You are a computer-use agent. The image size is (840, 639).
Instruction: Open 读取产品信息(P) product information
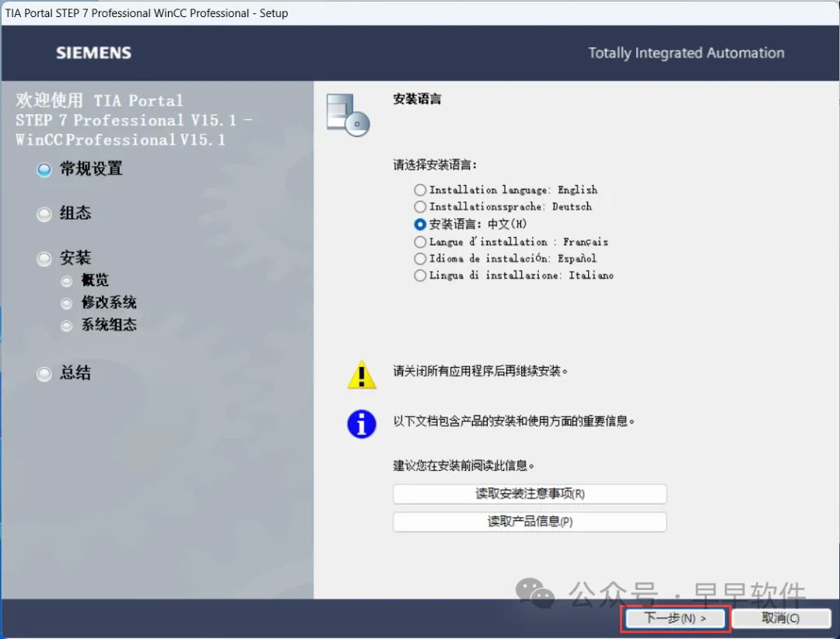(530, 522)
